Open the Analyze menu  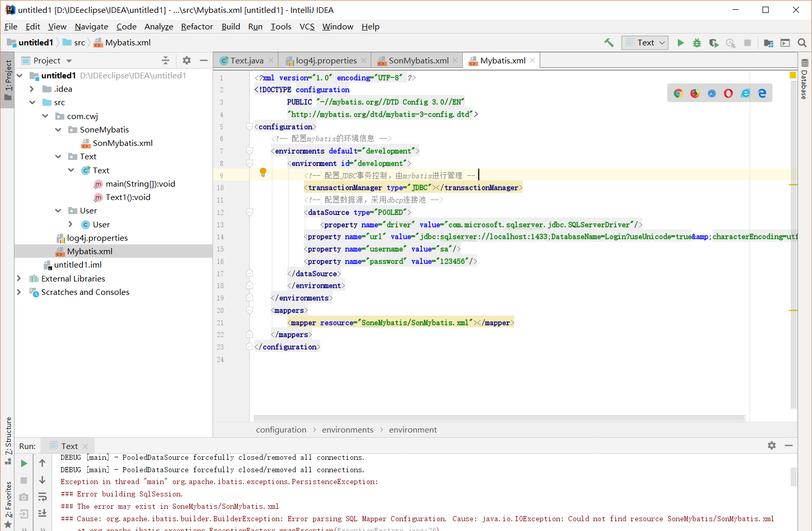coord(158,27)
